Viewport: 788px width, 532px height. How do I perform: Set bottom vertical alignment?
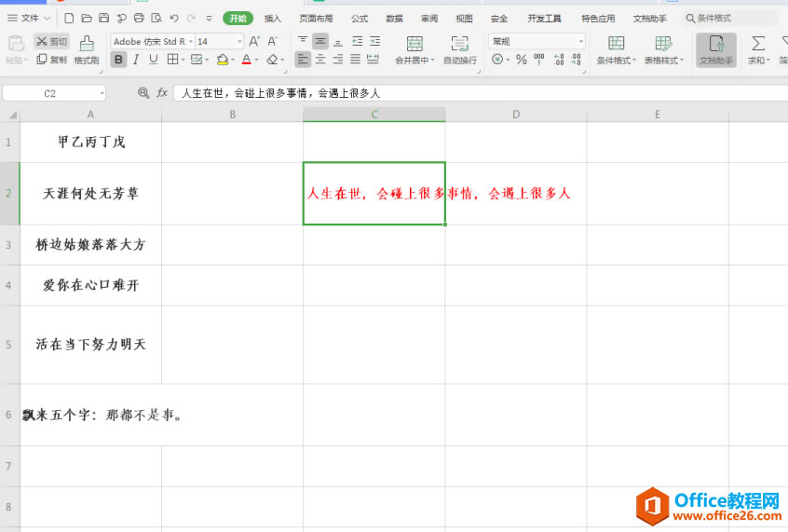click(338, 41)
